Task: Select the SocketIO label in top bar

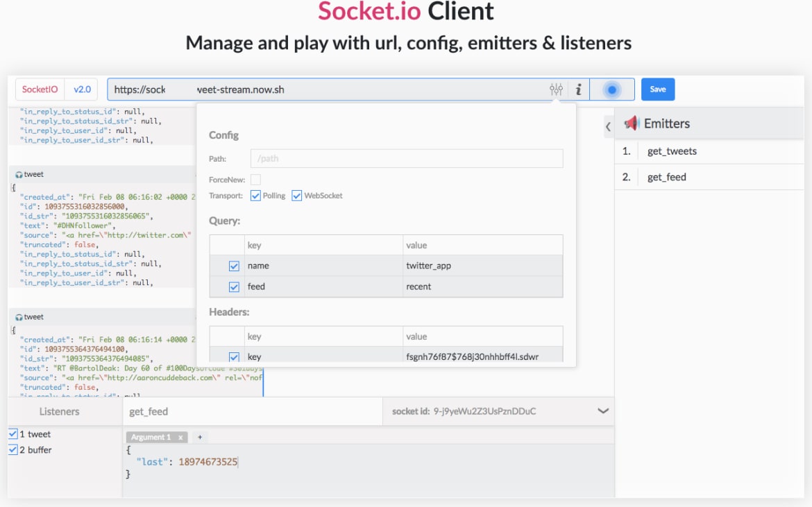Action: (x=40, y=89)
